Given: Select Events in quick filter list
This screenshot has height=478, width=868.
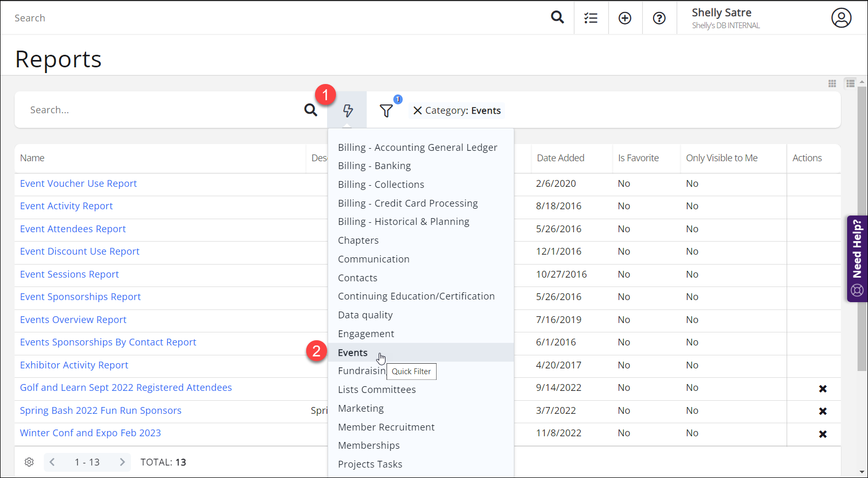Looking at the screenshot, I should [x=353, y=353].
